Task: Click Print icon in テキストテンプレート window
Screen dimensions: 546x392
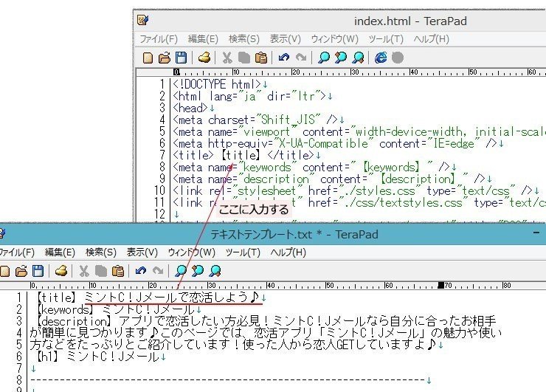Action: pyautogui.click(x=61, y=271)
